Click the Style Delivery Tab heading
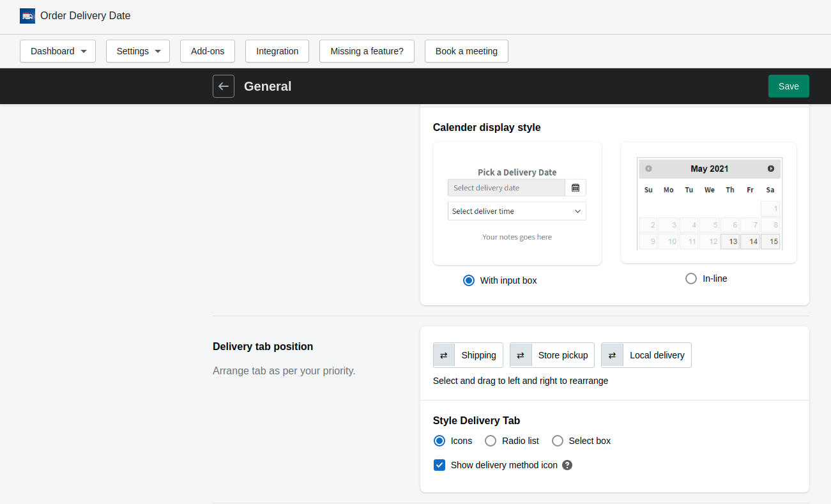 pyautogui.click(x=476, y=420)
